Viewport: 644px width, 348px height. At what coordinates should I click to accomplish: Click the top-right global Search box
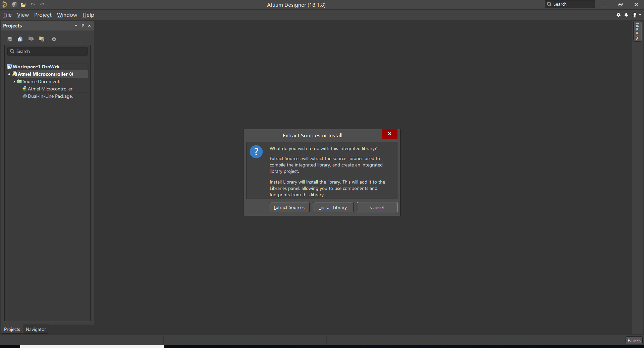pos(570,4)
